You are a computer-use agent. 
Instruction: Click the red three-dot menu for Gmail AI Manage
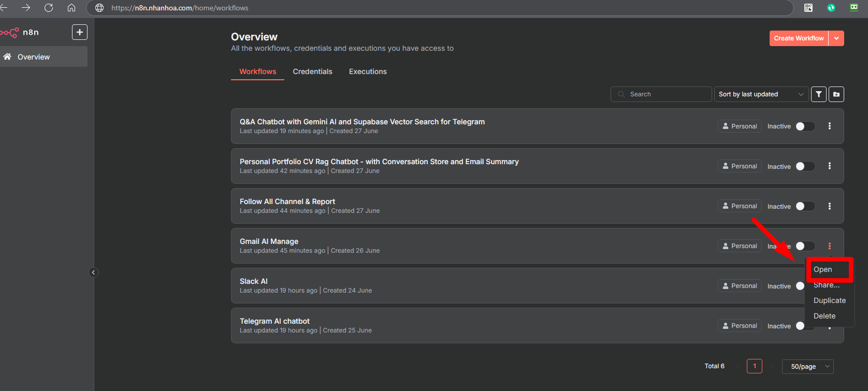[830, 246]
